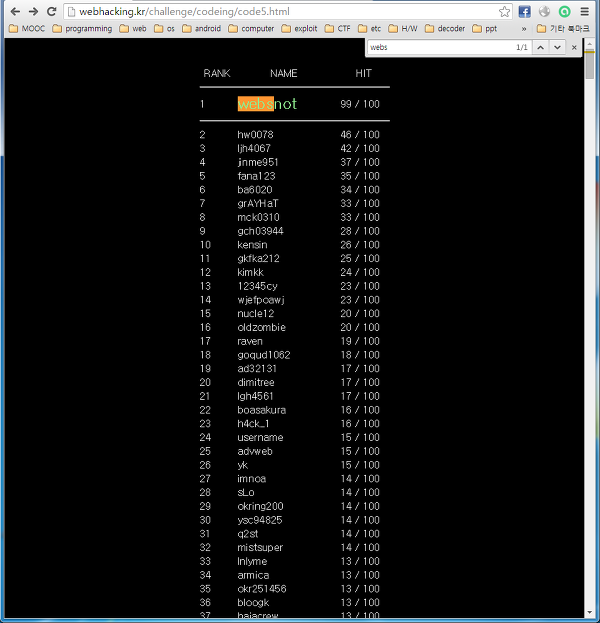This screenshot has width=600, height=623.
Task: Click the name jinme951
Action: click(x=257, y=162)
